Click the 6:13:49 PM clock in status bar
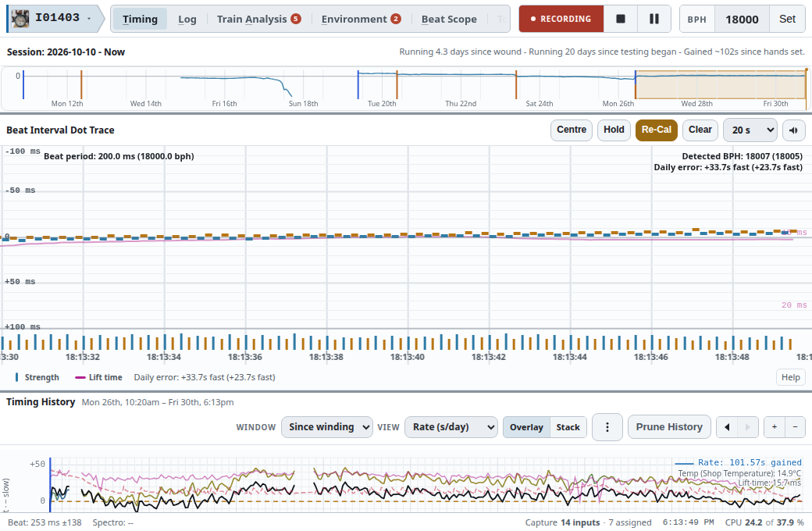This screenshot has width=812, height=531. point(688,522)
